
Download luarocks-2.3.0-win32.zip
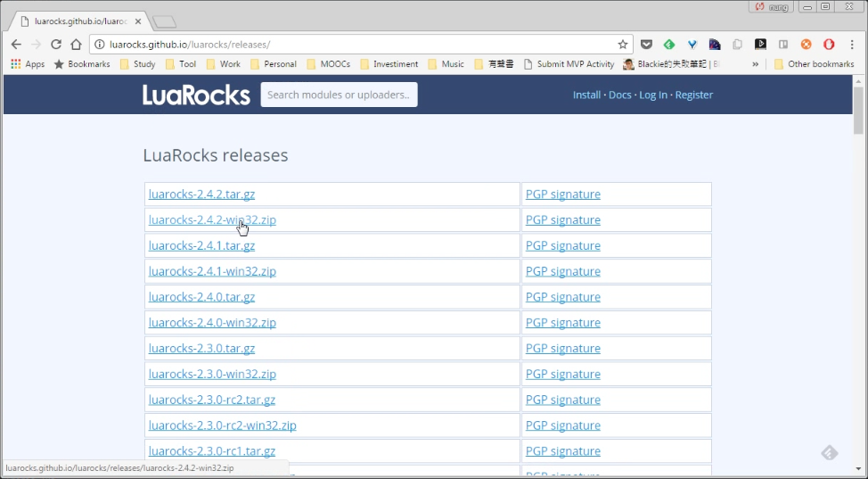(212, 375)
